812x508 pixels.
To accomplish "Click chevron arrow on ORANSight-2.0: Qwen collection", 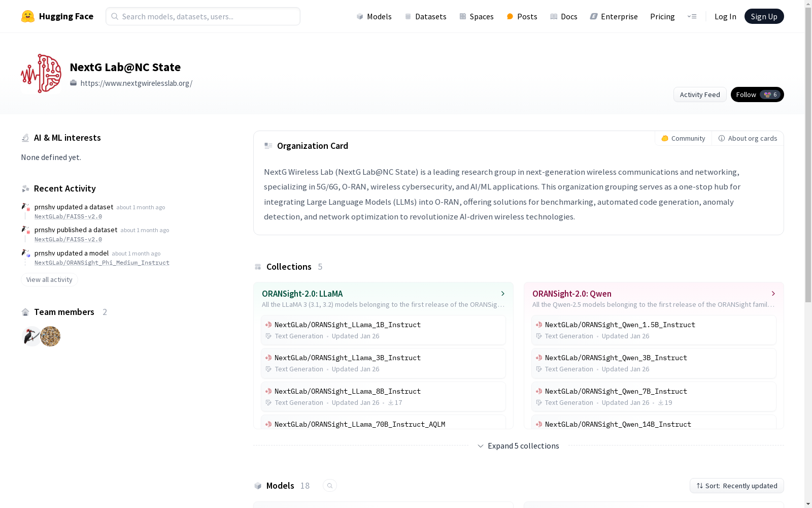I will coord(773,294).
